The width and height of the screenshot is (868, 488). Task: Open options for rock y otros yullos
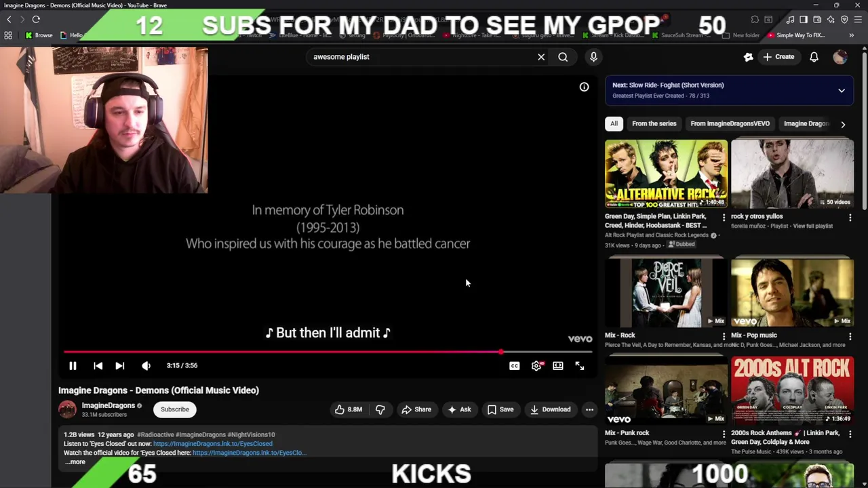[850, 218]
